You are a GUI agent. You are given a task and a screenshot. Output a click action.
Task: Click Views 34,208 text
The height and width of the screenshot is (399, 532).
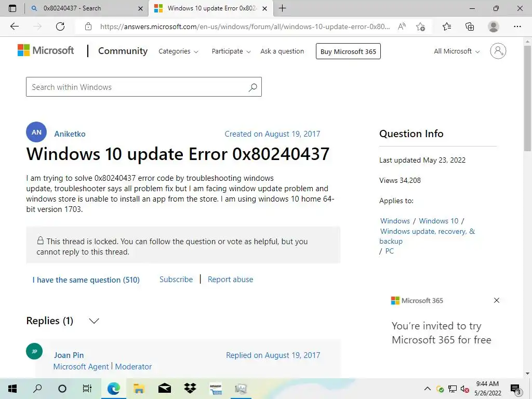pyautogui.click(x=400, y=180)
